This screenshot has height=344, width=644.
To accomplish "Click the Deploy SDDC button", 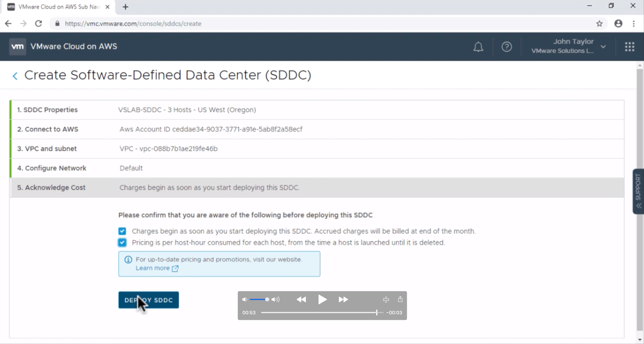I will pyautogui.click(x=148, y=300).
